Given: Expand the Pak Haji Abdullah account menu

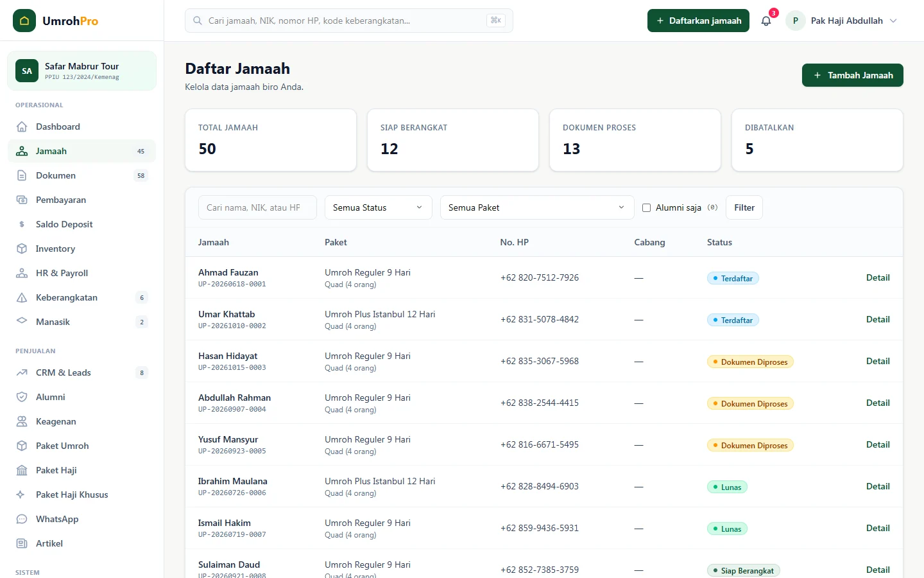Looking at the screenshot, I should click(842, 21).
